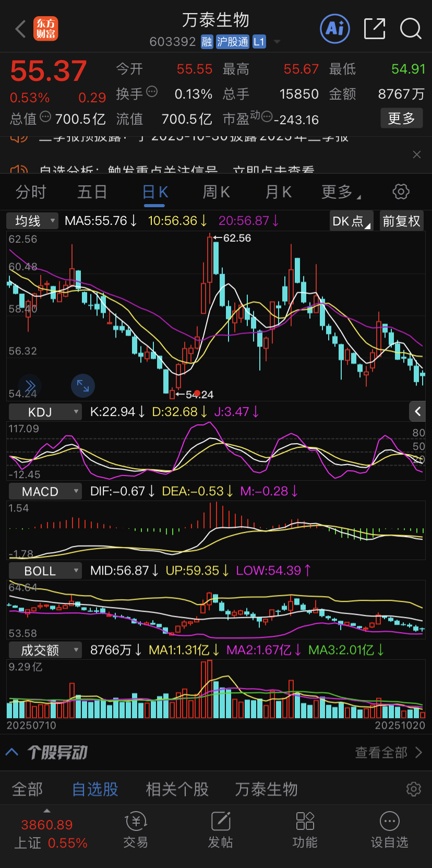Select the 日K chart tab
Image resolution: width=432 pixels, height=868 pixels.
tap(155, 192)
